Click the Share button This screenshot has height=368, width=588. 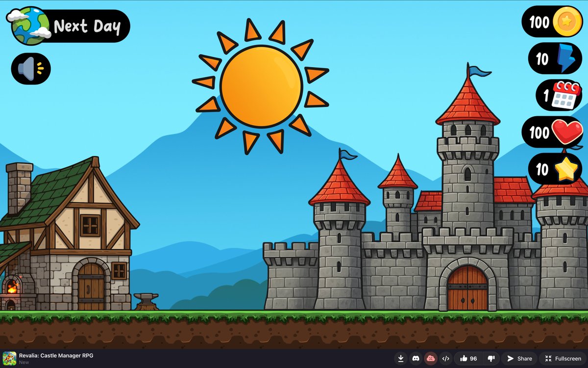(519, 359)
